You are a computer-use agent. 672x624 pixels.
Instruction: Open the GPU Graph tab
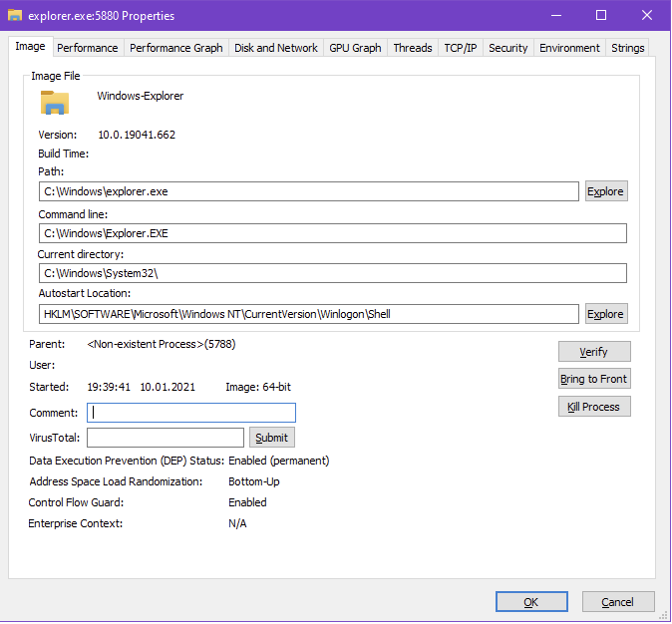tap(355, 48)
